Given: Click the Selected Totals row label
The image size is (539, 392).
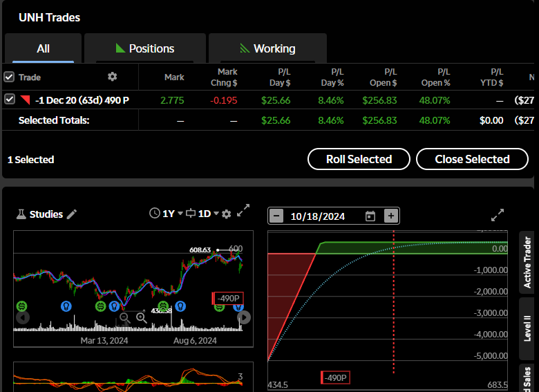Looking at the screenshot, I should coord(54,120).
